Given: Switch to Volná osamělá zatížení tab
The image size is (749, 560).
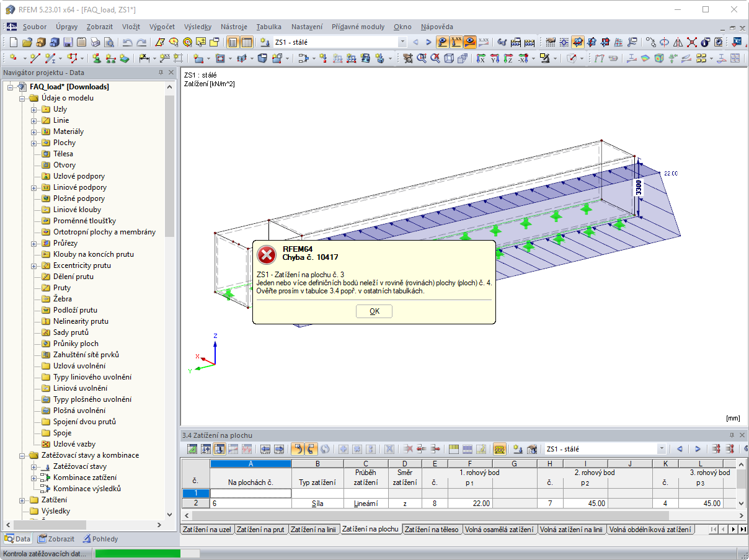Looking at the screenshot, I should (x=500, y=529).
